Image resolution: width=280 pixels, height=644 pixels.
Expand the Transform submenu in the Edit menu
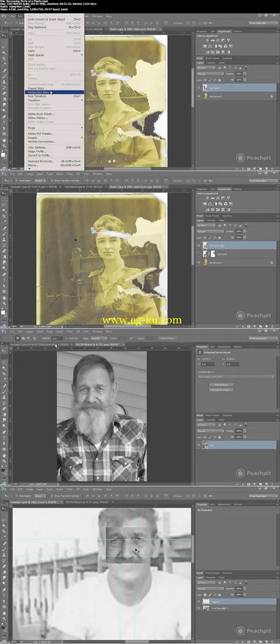pos(81,100)
